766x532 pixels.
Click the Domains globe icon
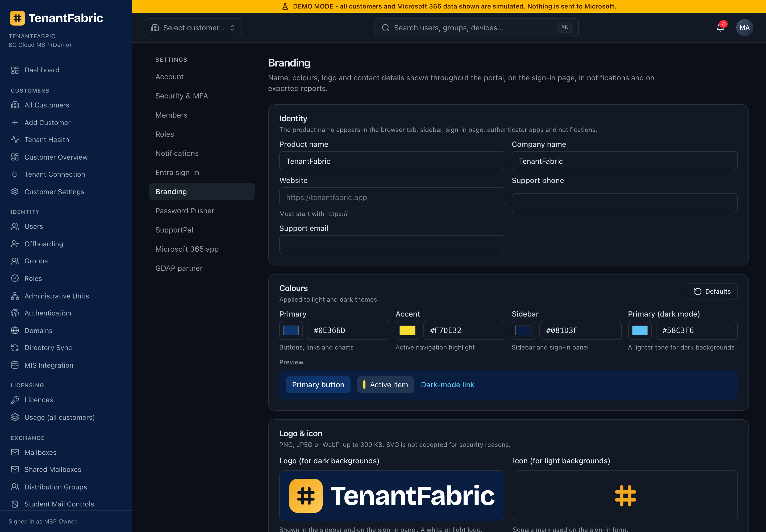15,330
